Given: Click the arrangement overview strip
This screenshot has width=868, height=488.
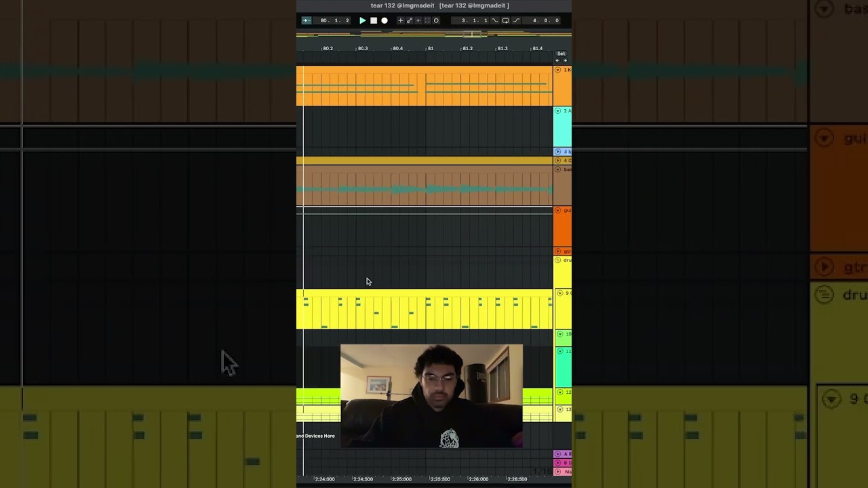Looking at the screenshot, I should coord(434,34).
